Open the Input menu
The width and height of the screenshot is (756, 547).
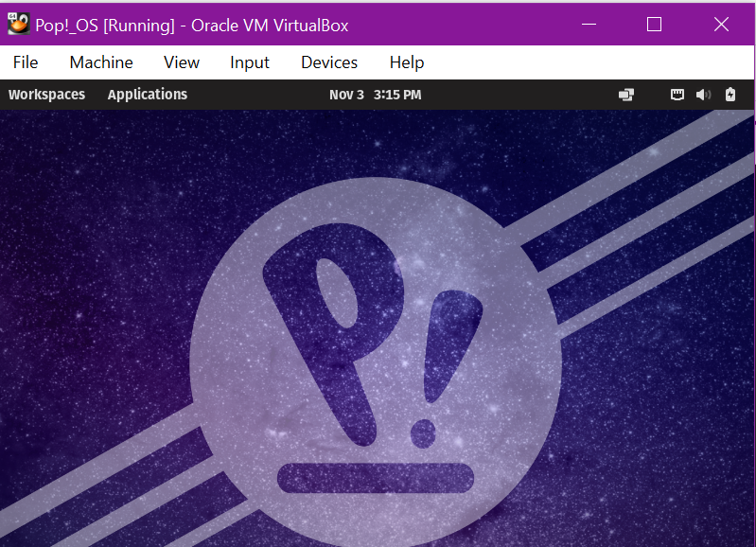coord(249,62)
